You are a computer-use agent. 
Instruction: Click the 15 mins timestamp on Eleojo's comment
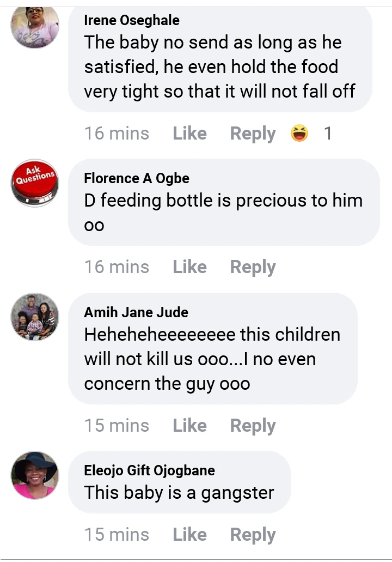117,535
